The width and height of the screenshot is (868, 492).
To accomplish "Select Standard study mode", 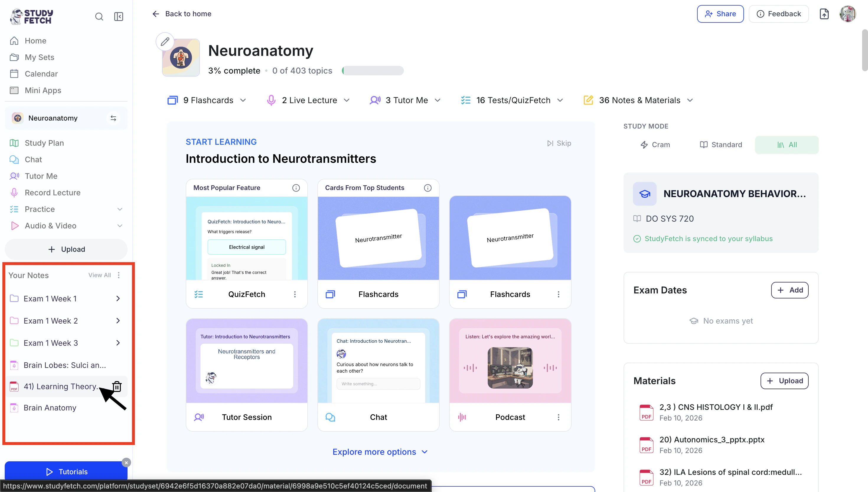I will coord(721,144).
